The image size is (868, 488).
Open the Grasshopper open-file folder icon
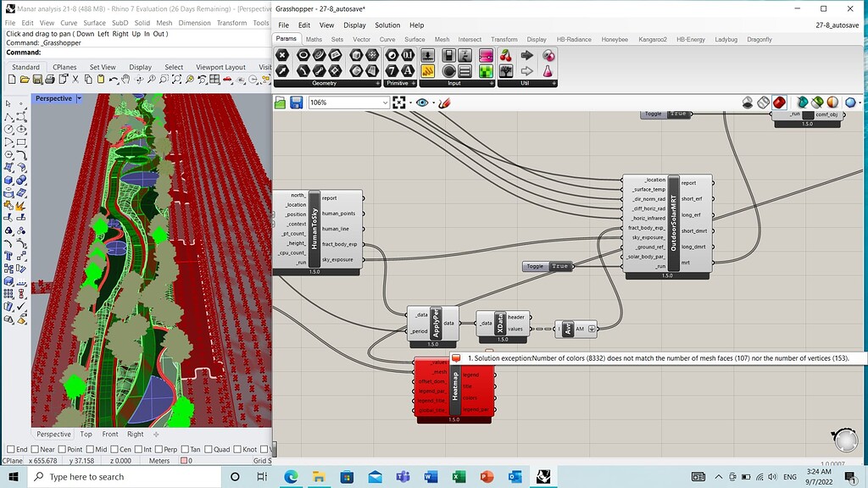(281, 103)
